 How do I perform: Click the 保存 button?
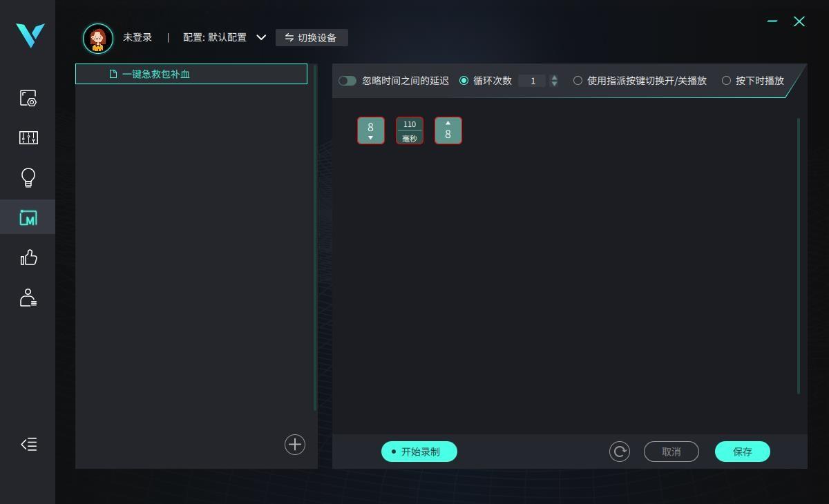tap(743, 452)
